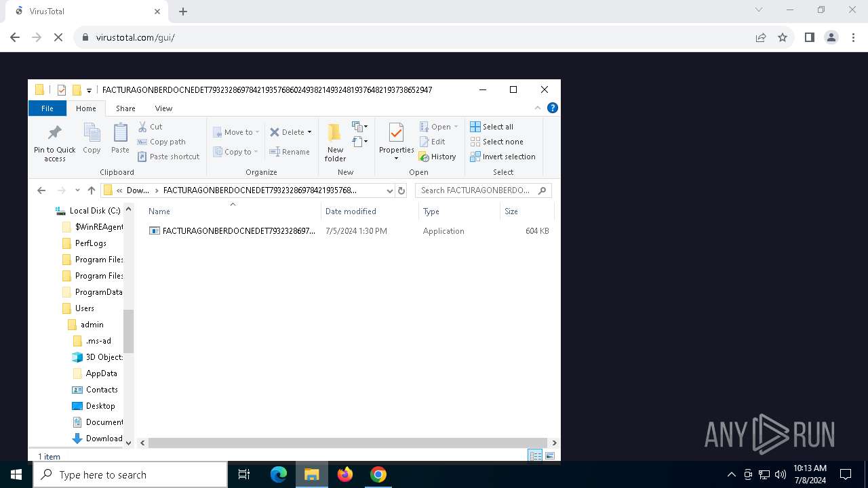
Task: Open Microsoft Edge from taskbar
Action: point(279,474)
